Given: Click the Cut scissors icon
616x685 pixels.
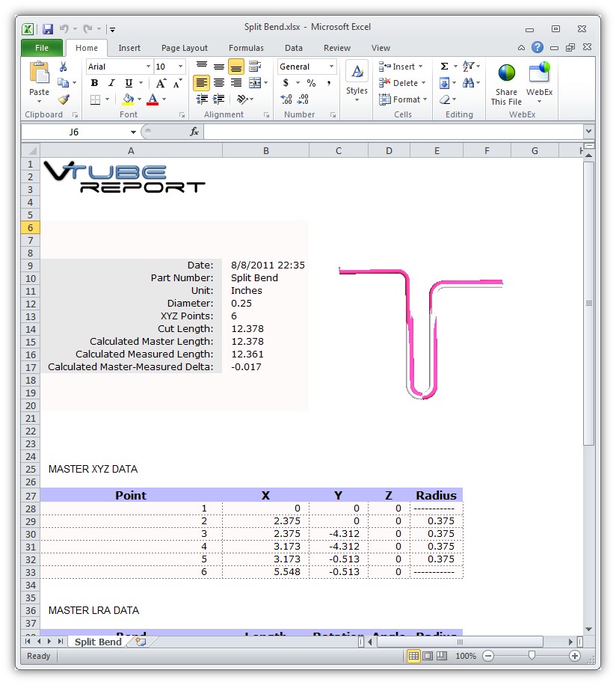Looking at the screenshot, I should 64,67.
